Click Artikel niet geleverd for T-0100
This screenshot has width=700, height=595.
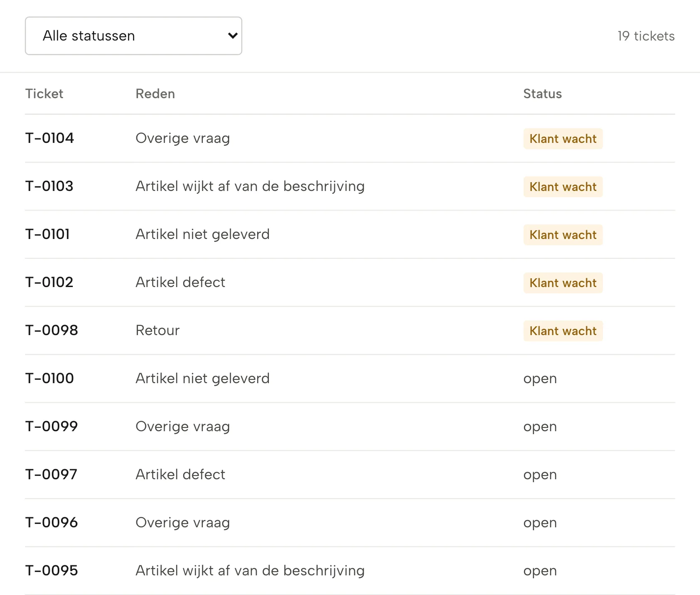[202, 379]
